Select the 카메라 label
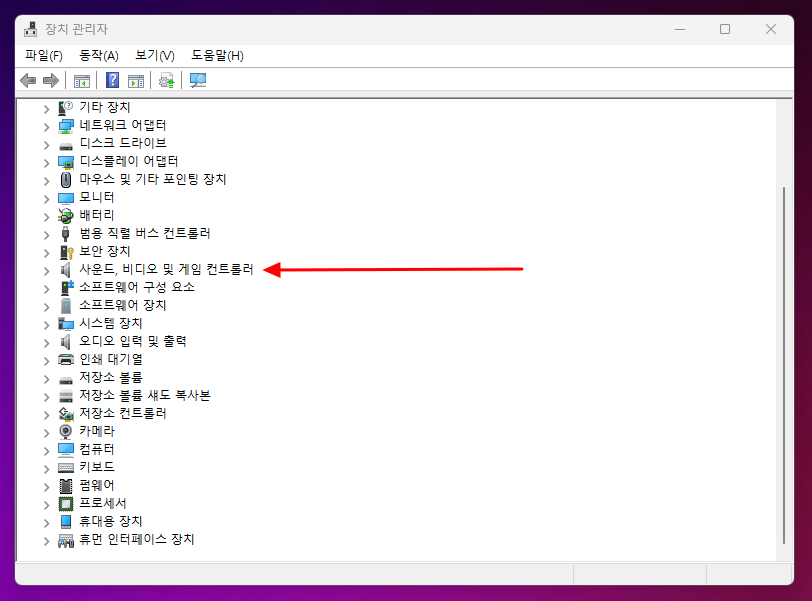This screenshot has height=601, width=812. pos(97,431)
